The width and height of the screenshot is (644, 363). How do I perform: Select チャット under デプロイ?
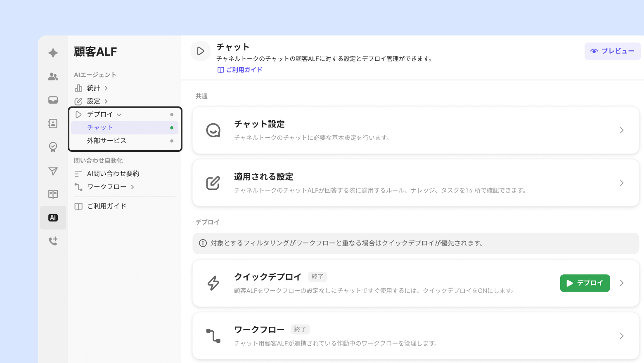pos(100,127)
